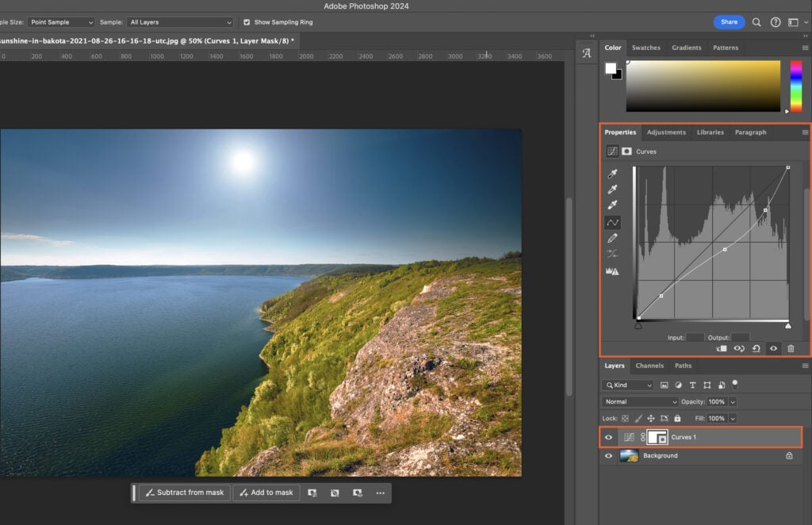
Task: Select the white point eyedropper in Curves
Action: click(x=611, y=205)
